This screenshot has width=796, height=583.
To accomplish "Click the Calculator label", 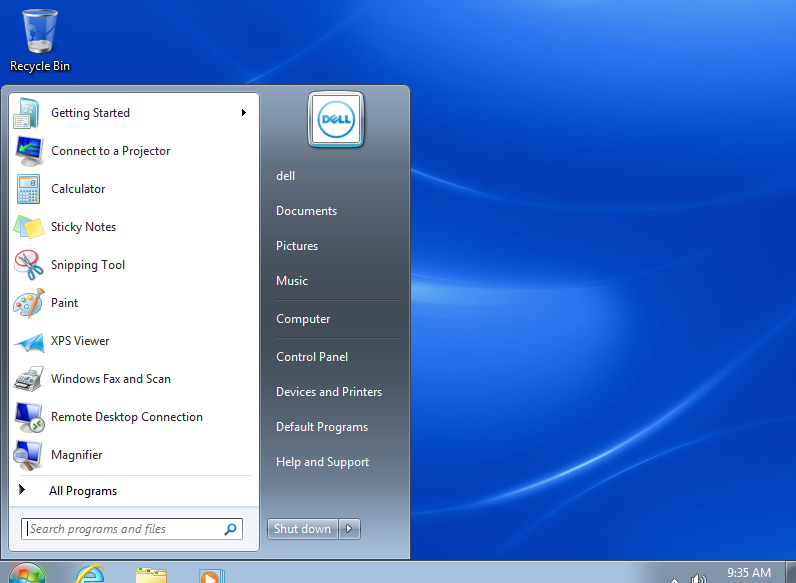I will coord(78,189).
